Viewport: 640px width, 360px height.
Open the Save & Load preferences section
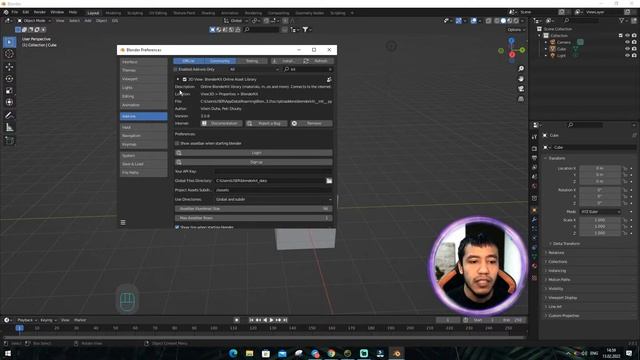pyautogui.click(x=143, y=164)
